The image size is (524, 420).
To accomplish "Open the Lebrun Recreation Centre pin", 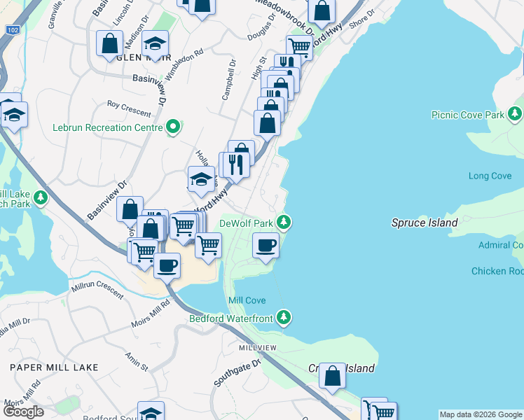I will (x=174, y=127).
